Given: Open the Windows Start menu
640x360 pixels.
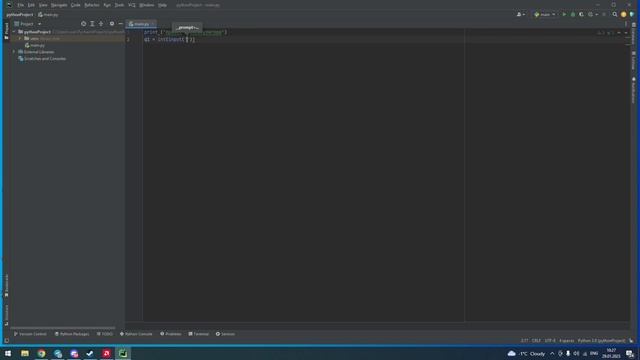Looking at the screenshot, I should click(8, 353).
